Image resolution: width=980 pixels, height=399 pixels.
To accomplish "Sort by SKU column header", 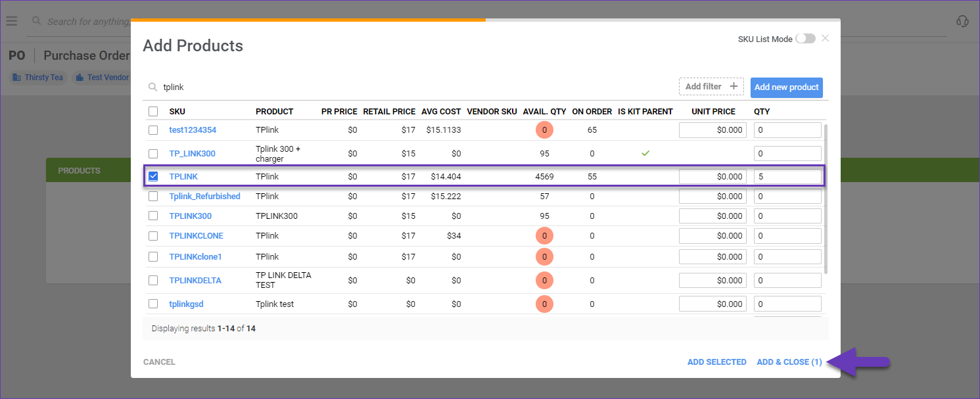I will pos(177,111).
